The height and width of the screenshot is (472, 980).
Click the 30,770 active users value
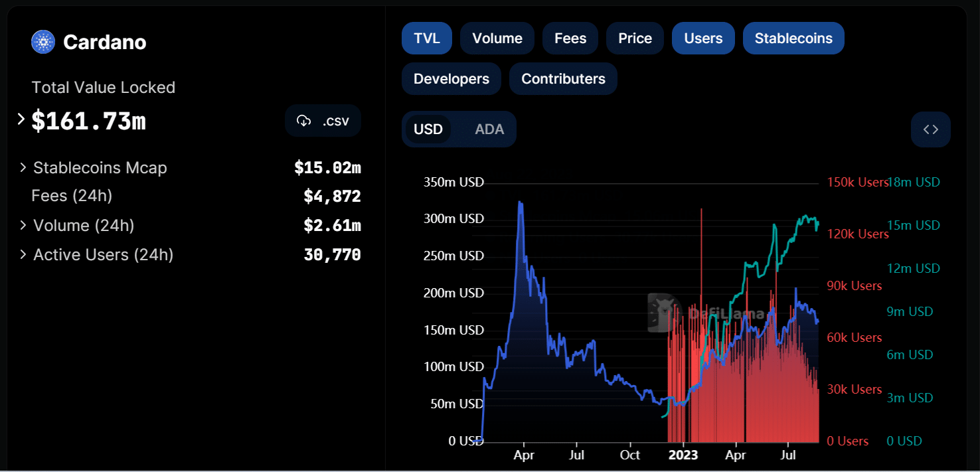pos(333,255)
